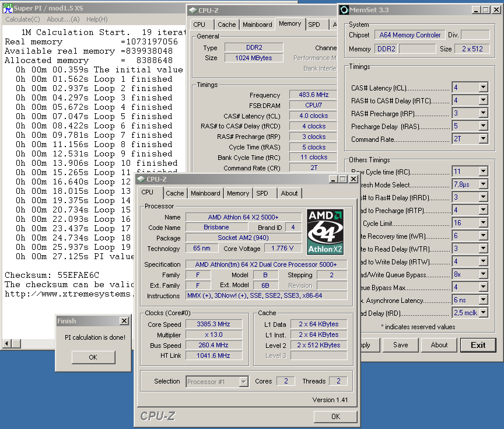Open RAS# to CAS# Delay dropdown in MemSet
504x429 pixels.
pyautogui.click(x=483, y=100)
